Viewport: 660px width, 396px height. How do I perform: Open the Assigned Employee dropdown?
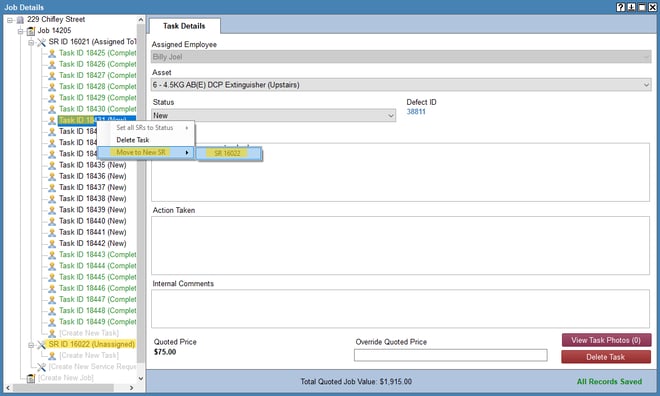pos(646,57)
